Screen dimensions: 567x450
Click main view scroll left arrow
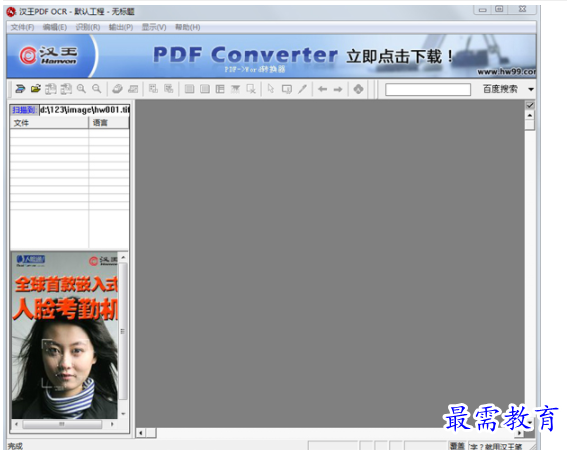141,433
